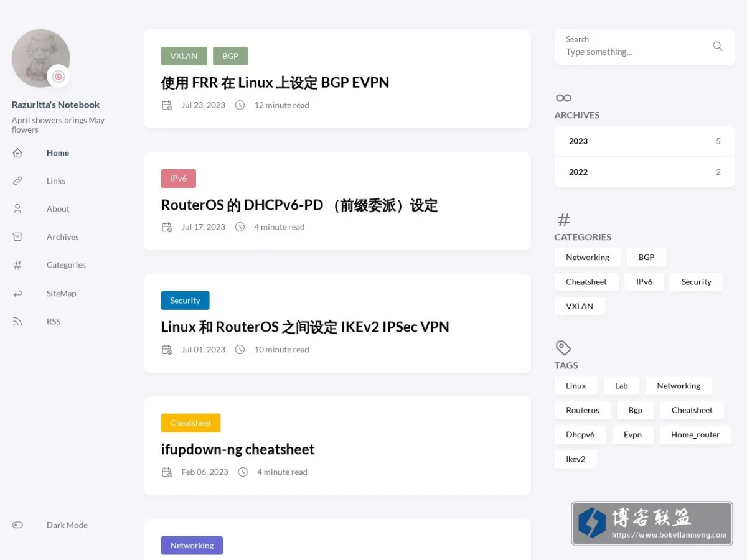Select the Cheatsheet tag
Image resolution: width=747 pixels, height=560 pixels.
pyautogui.click(x=692, y=411)
